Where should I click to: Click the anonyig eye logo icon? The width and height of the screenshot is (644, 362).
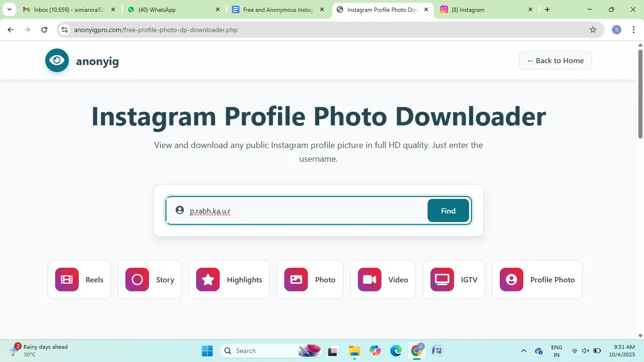coord(57,60)
